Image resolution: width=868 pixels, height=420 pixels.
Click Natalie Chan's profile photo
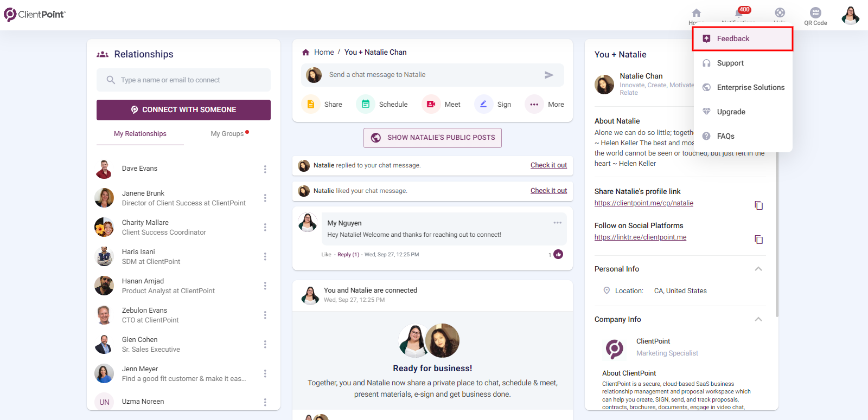point(604,85)
